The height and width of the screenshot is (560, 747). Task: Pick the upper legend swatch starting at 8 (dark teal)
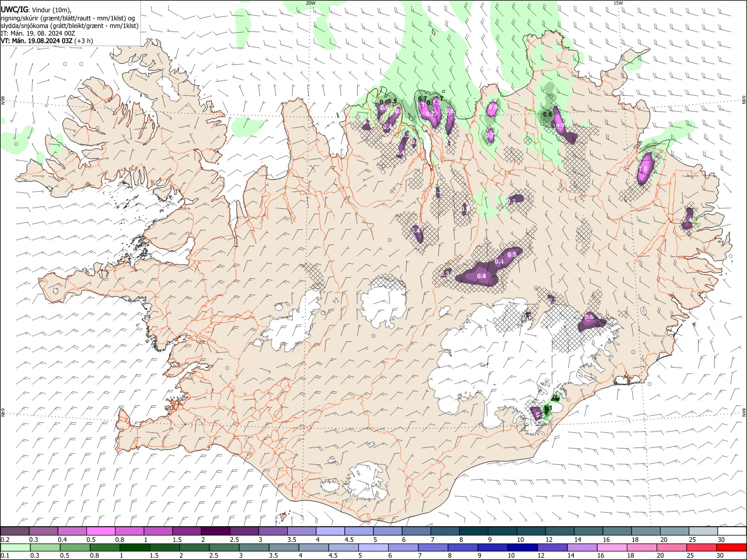tap(473, 531)
